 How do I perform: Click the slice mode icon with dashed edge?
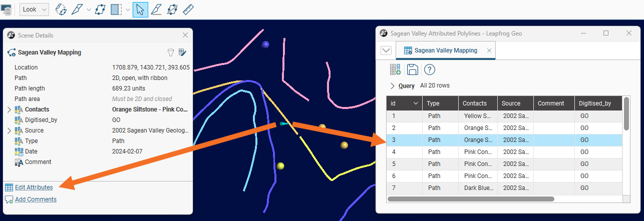[x=116, y=9]
